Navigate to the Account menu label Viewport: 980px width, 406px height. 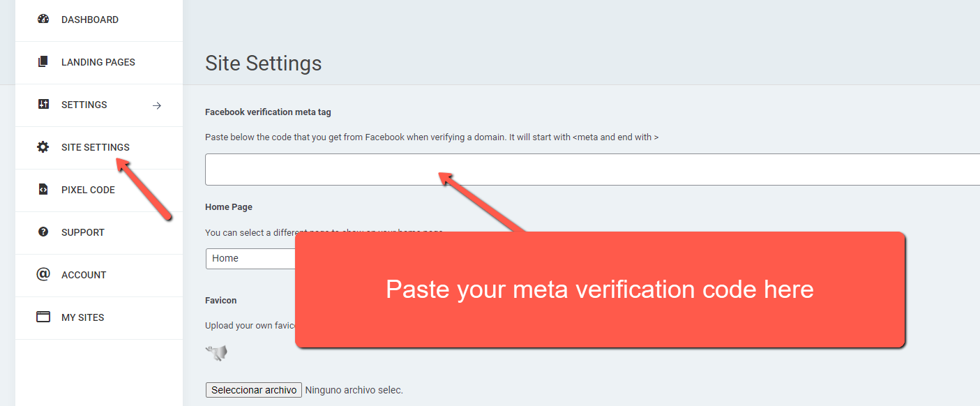(84, 275)
